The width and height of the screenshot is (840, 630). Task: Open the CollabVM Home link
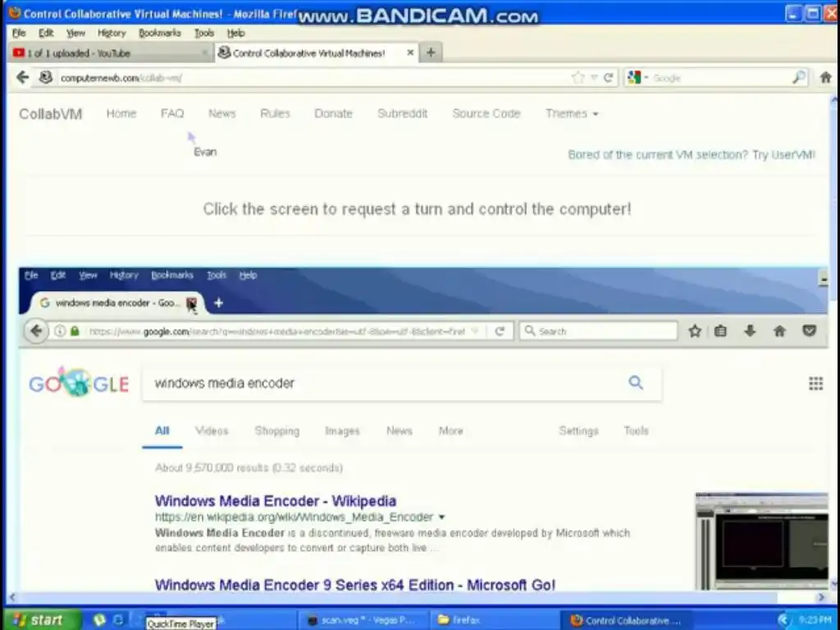pyautogui.click(x=121, y=113)
